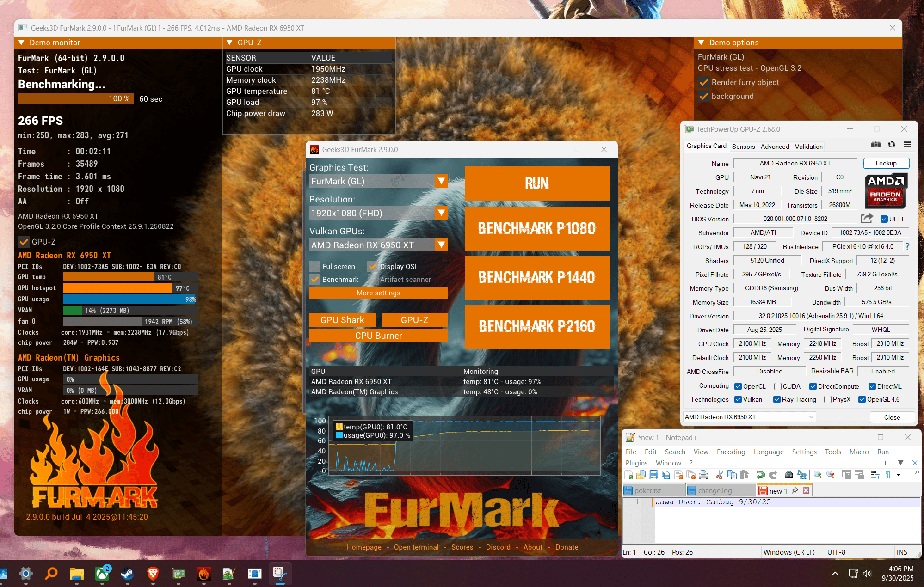Viewport: 924px width, 587px height.
Task: Switch to the Advanced tab in GPU-Z
Action: (x=775, y=147)
